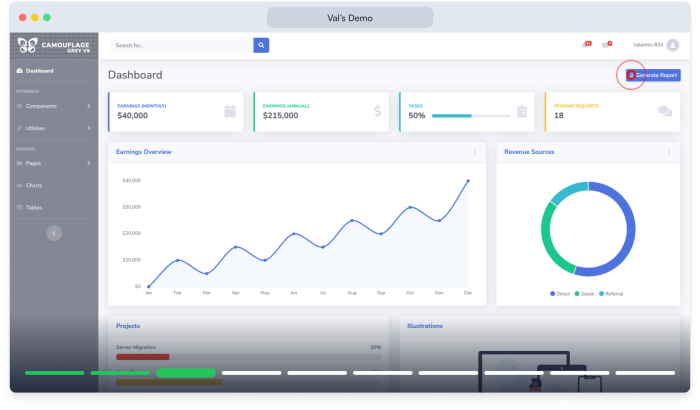Viewport: 700px width, 410px height.
Task: Click the comments icon on Pending Requests card
Action: click(665, 111)
